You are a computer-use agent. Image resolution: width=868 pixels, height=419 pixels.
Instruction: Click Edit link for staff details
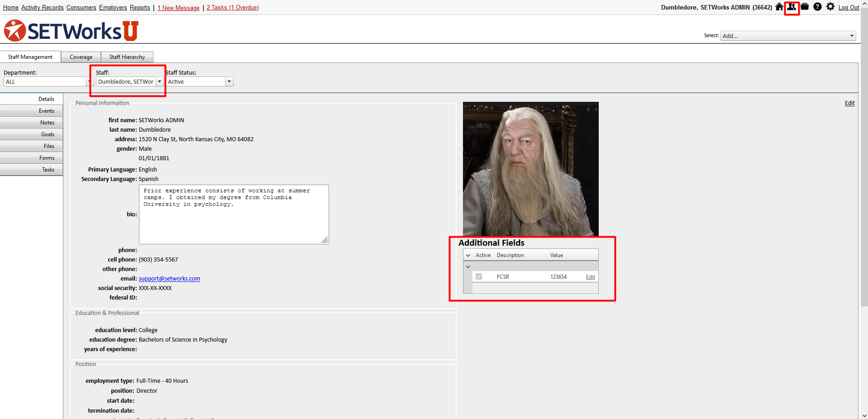coord(849,103)
